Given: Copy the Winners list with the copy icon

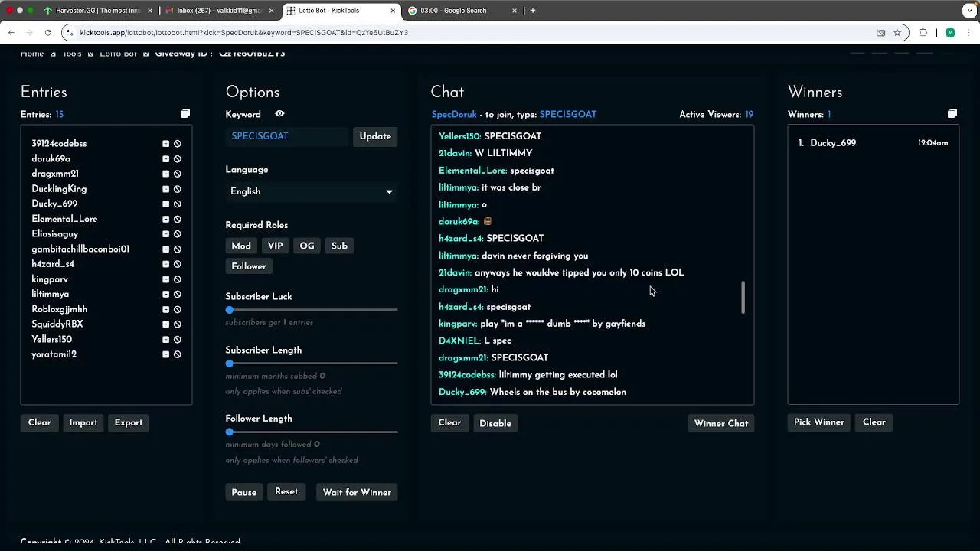Looking at the screenshot, I should coord(952,113).
